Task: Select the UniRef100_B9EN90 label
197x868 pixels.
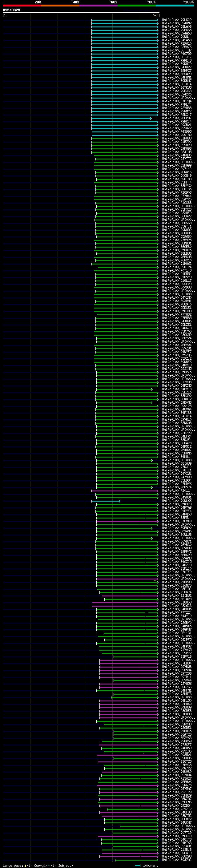Action: [176, 528]
